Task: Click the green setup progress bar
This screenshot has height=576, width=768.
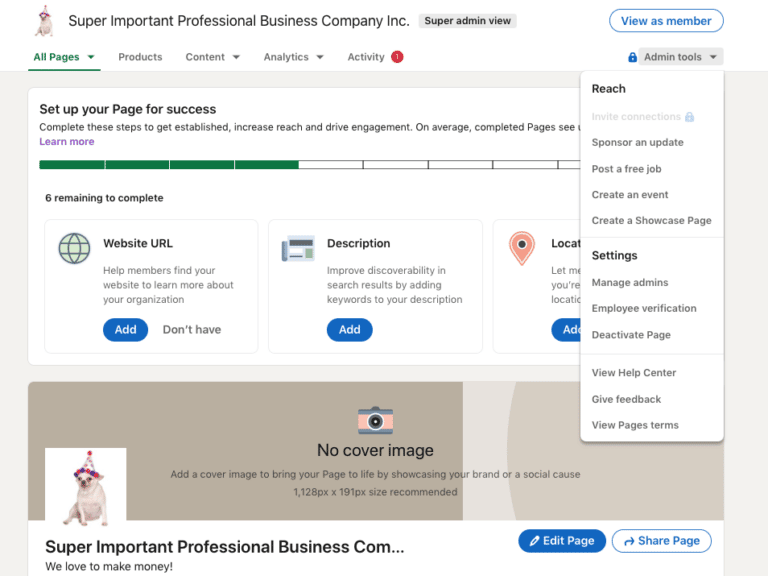Action: coord(169,165)
